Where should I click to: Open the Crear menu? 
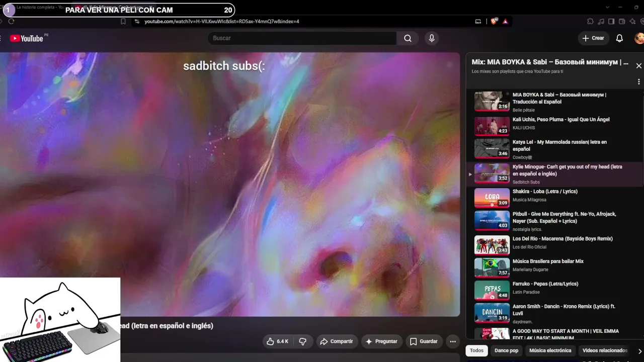click(x=593, y=38)
